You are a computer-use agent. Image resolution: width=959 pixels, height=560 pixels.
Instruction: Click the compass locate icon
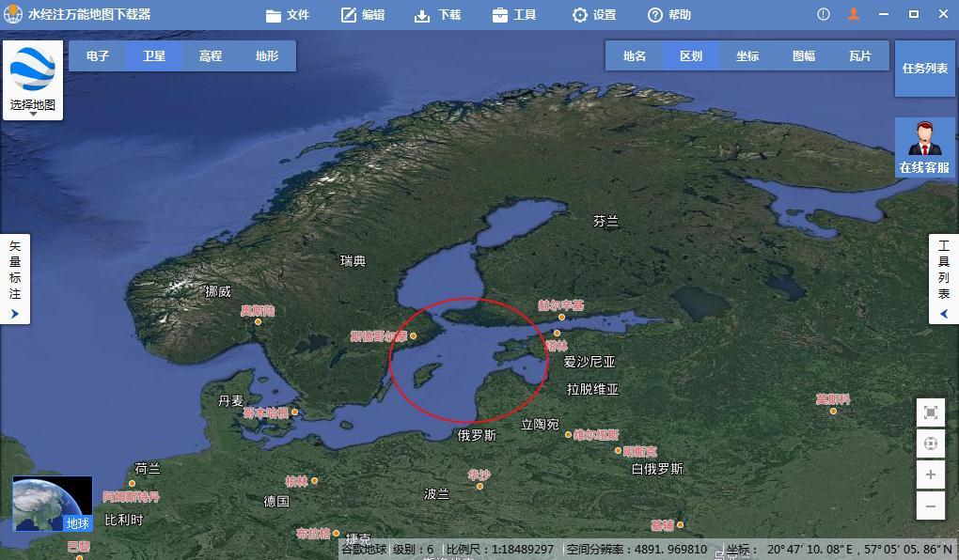[930, 443]
